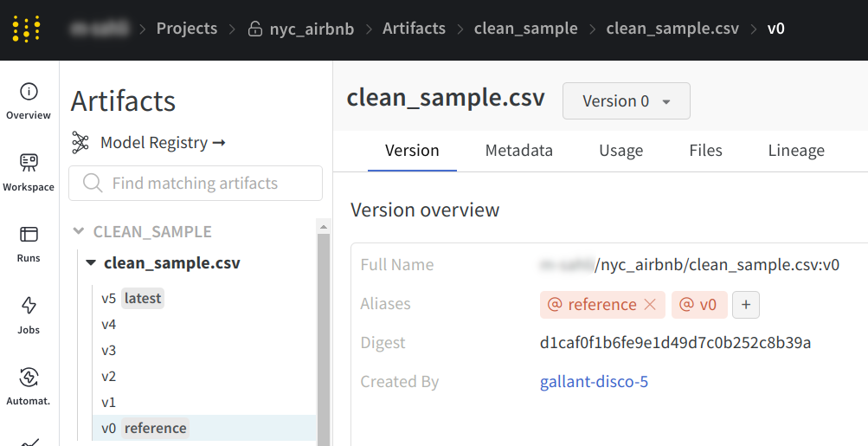The width and height of the screenshot is (868, 446).
Task: Click the @ v0 alias tag
Action: [x=699, y=305]
